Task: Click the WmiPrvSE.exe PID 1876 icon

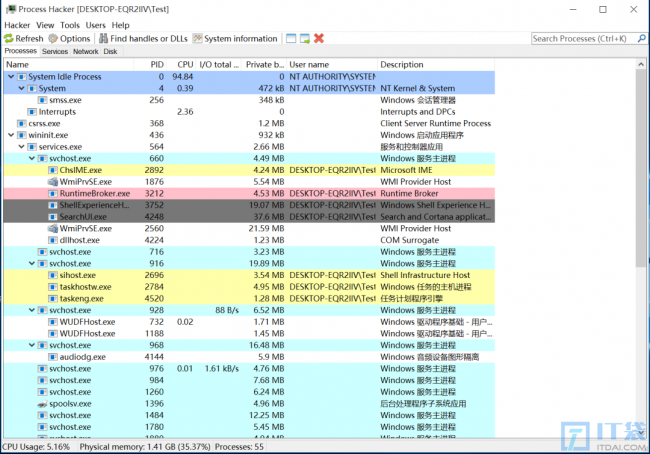Action: pos(53,182)
